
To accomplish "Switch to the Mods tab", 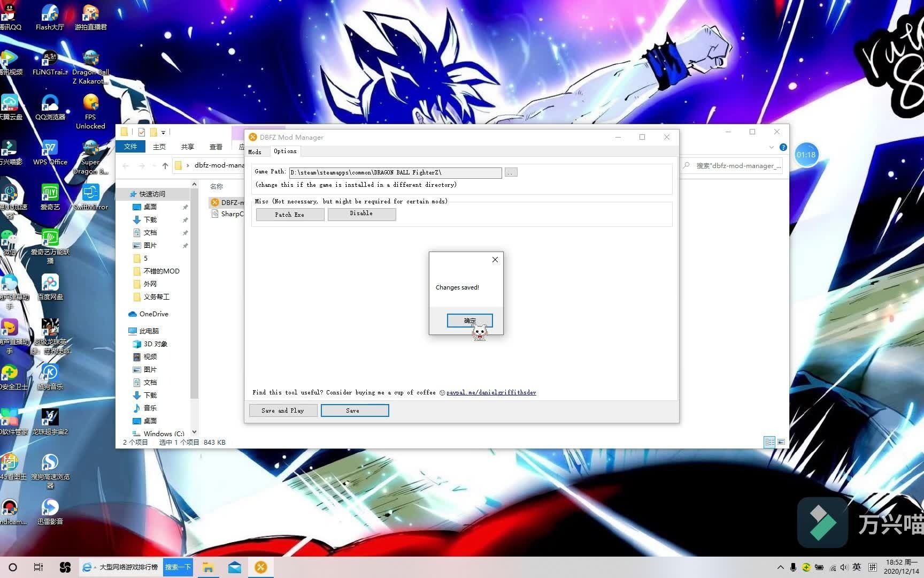I will click(255, 152).
